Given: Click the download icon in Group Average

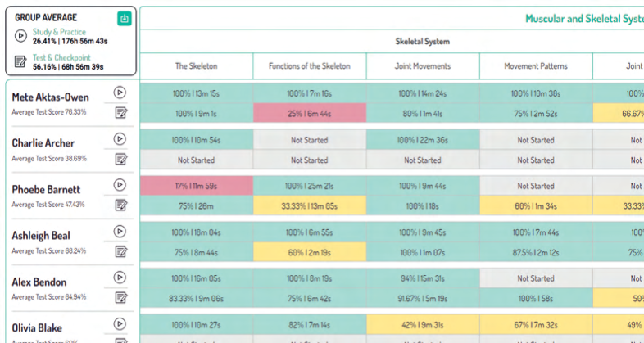Looking at the screenshot, I should (x=125, y=19).
